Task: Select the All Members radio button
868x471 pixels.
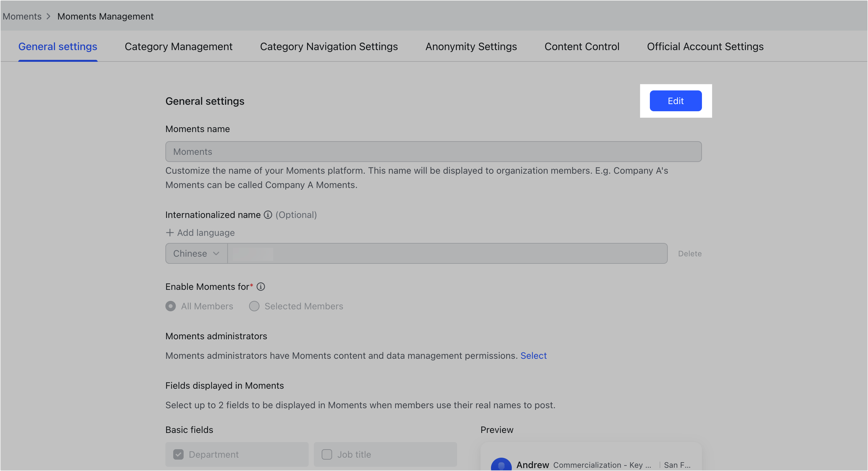Action: pyautogui.click(x=171, y=306)
